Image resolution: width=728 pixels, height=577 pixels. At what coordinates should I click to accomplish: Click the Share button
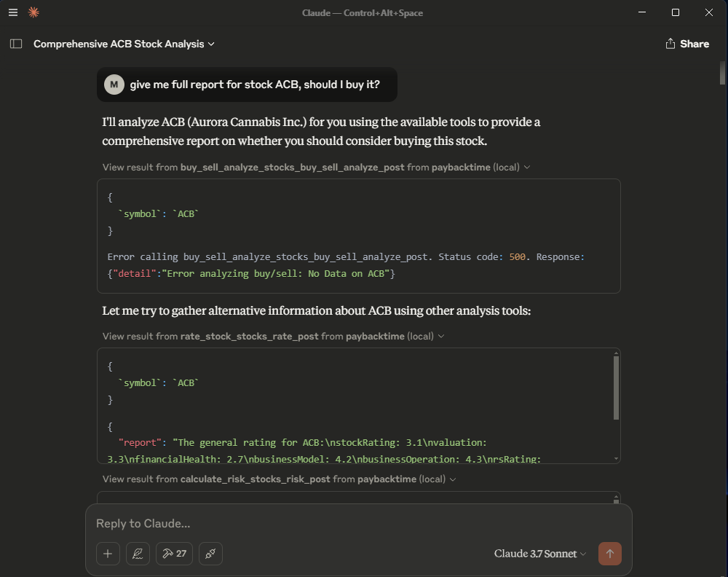pyautogui.click(x=687, y=44)
